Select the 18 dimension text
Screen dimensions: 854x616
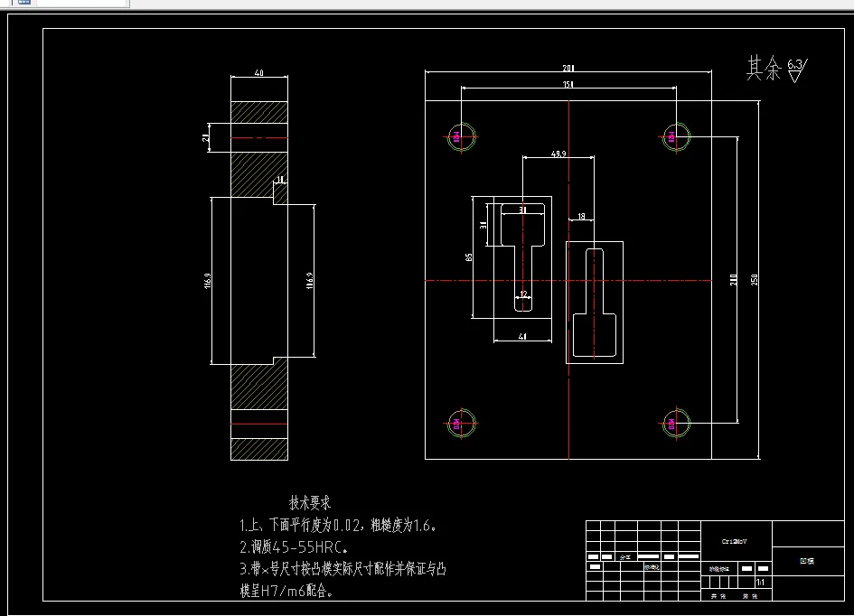581,217
